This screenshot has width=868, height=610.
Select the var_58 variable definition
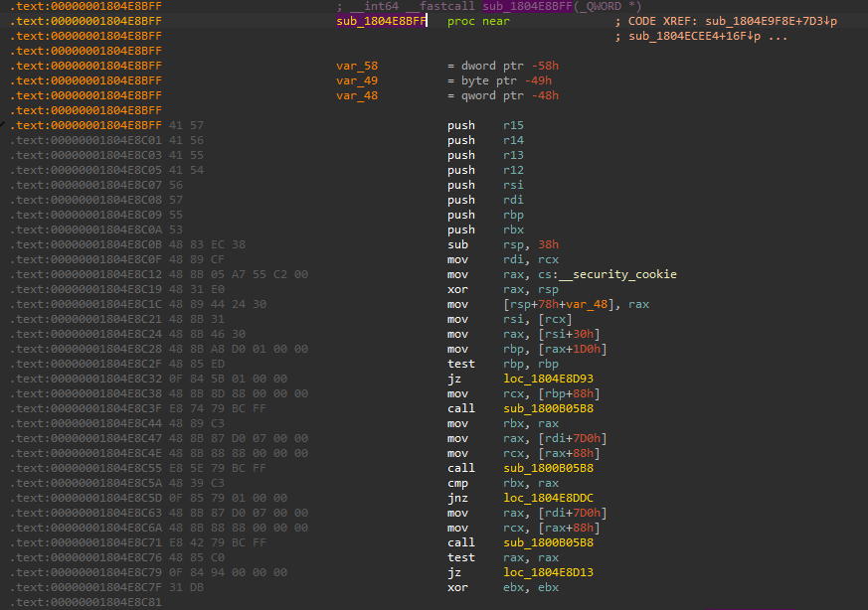click(357, 66)
